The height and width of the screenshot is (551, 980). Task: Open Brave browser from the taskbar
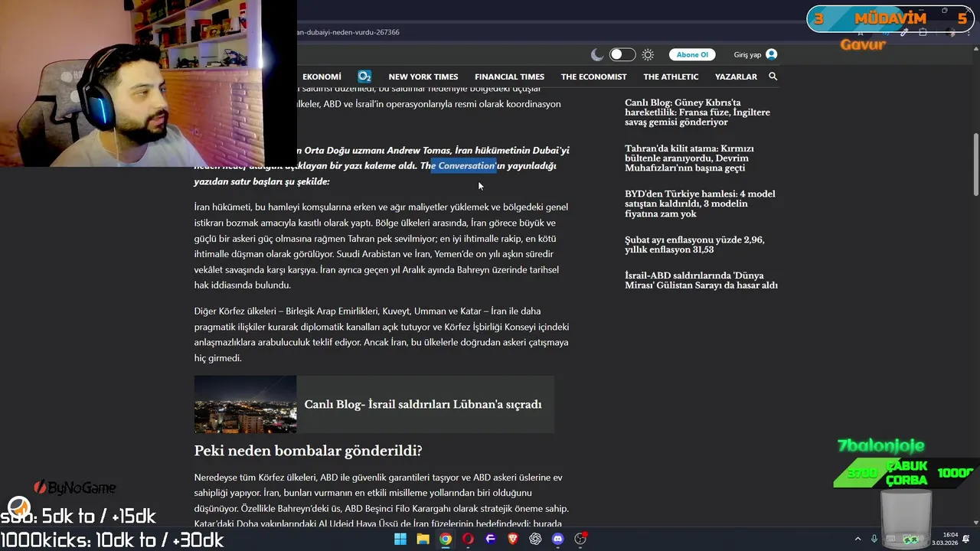tap(513, 539)
